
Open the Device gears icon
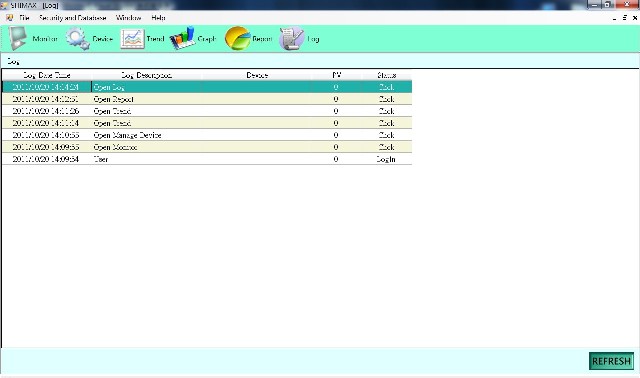point(78,38)
